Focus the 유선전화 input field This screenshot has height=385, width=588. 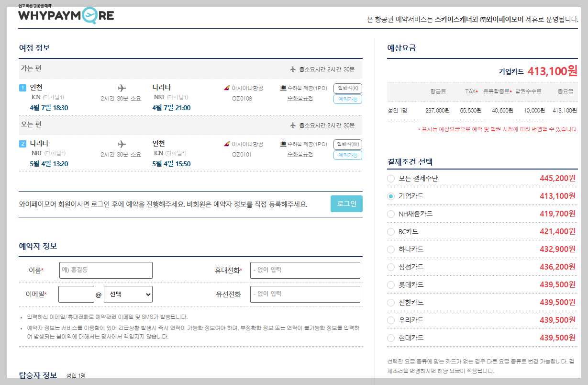point(305,294)
